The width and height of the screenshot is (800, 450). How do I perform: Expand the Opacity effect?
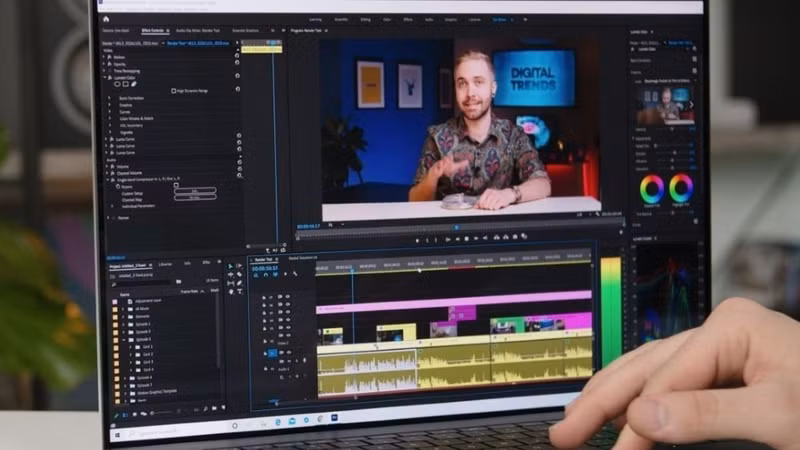click(104, 64)
